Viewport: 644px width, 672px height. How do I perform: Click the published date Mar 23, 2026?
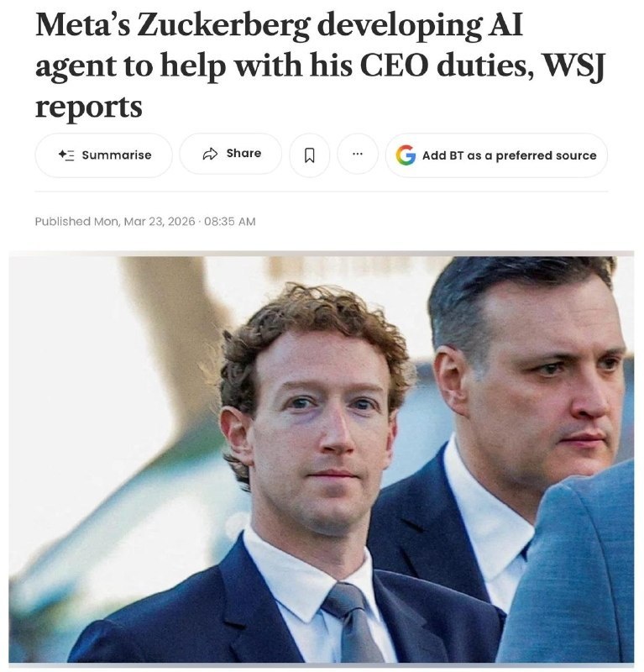[160, 222]
